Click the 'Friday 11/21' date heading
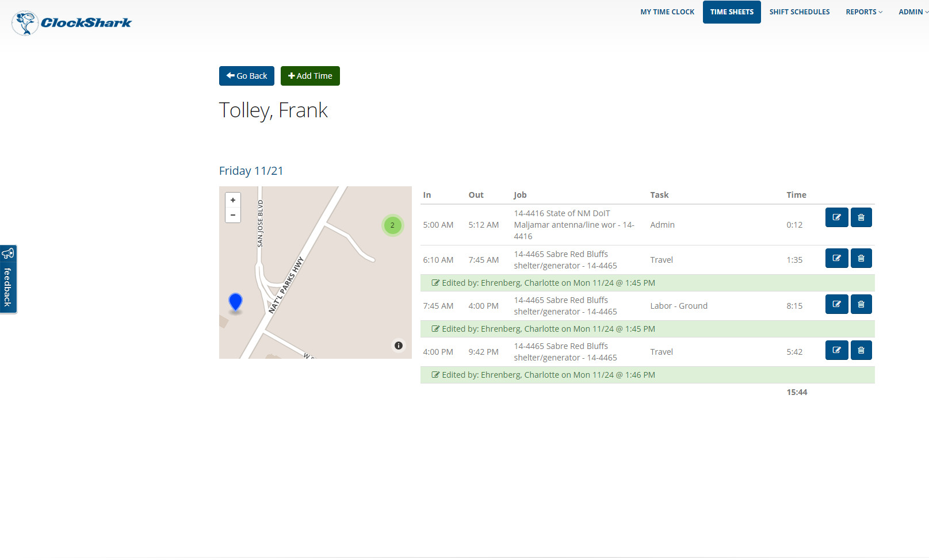 point(251,171)
